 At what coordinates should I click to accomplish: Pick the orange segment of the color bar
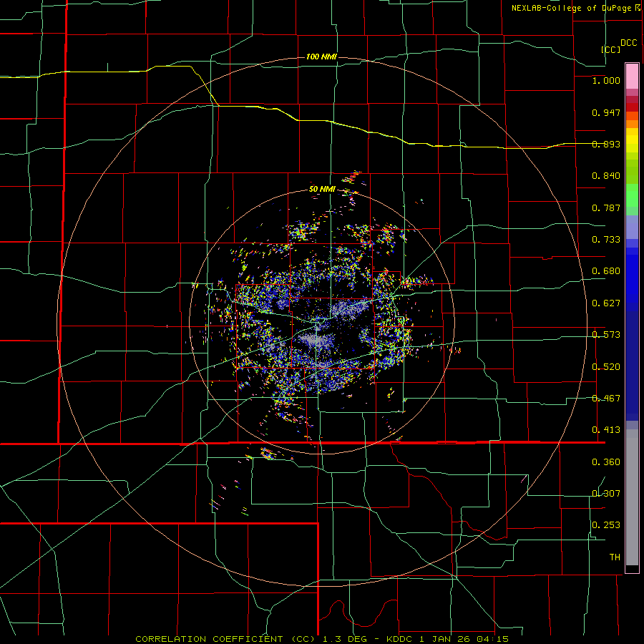click(632, 120)
